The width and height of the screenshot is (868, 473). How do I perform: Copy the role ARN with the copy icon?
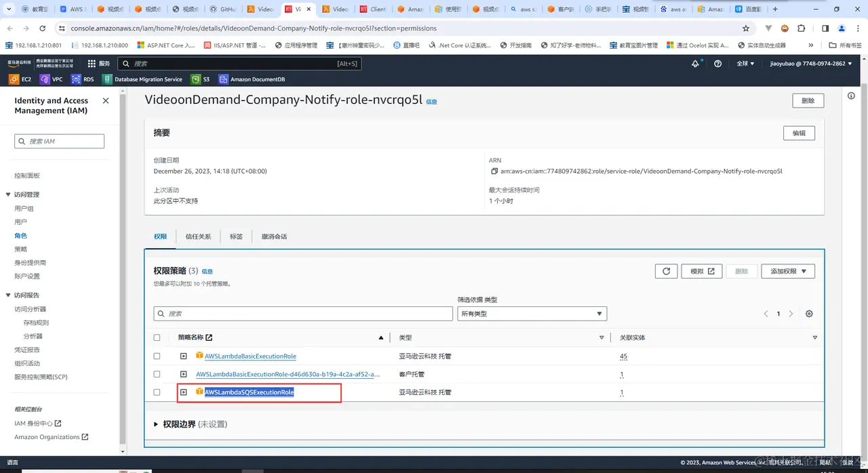(494, 171)
